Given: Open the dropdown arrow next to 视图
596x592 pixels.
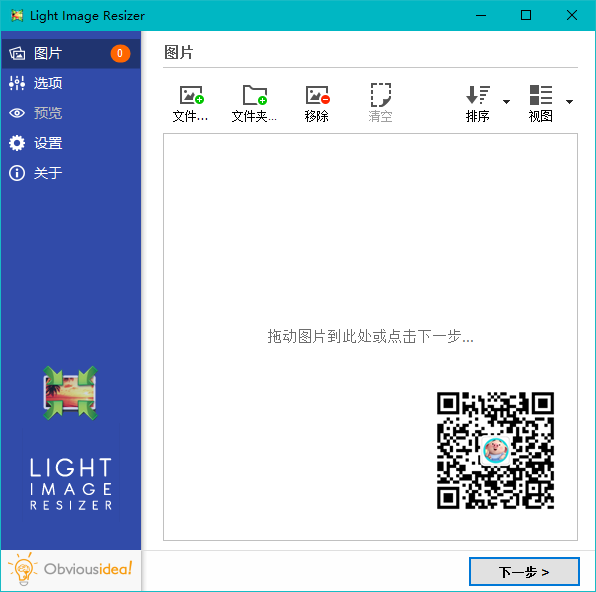Looking at the screenshot, I should pyautogui.click(x=569, y=102).
